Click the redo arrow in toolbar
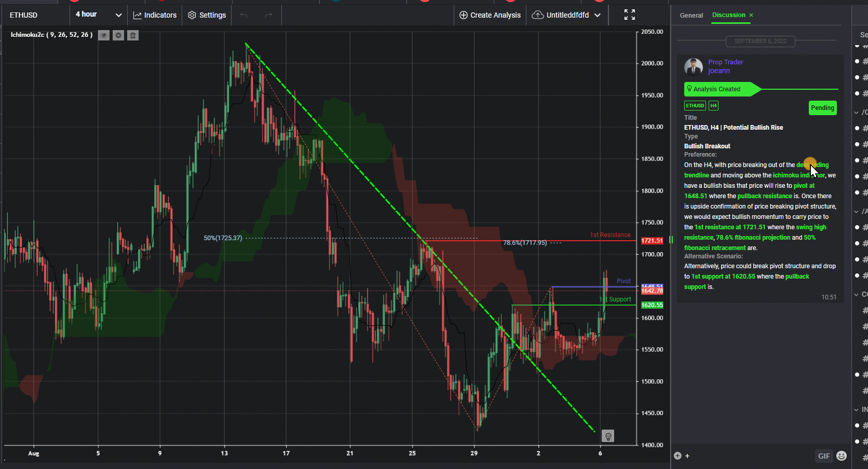868x469 pixels. (x=268, y=15)
